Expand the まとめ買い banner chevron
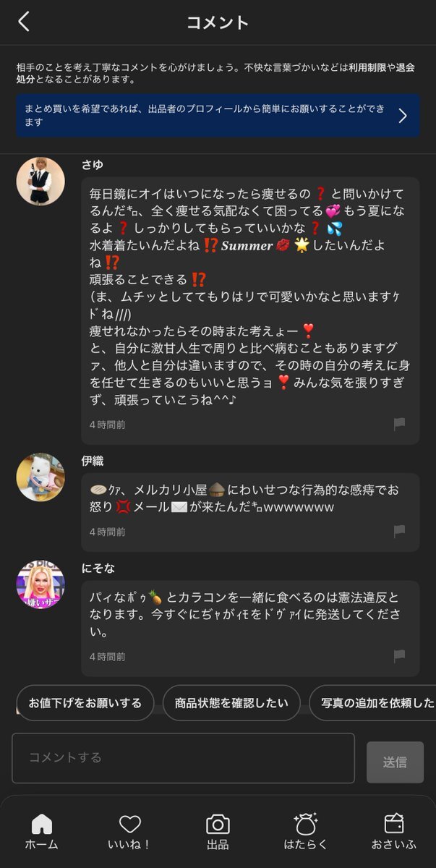436x868 pixels. tap(403, 116)
